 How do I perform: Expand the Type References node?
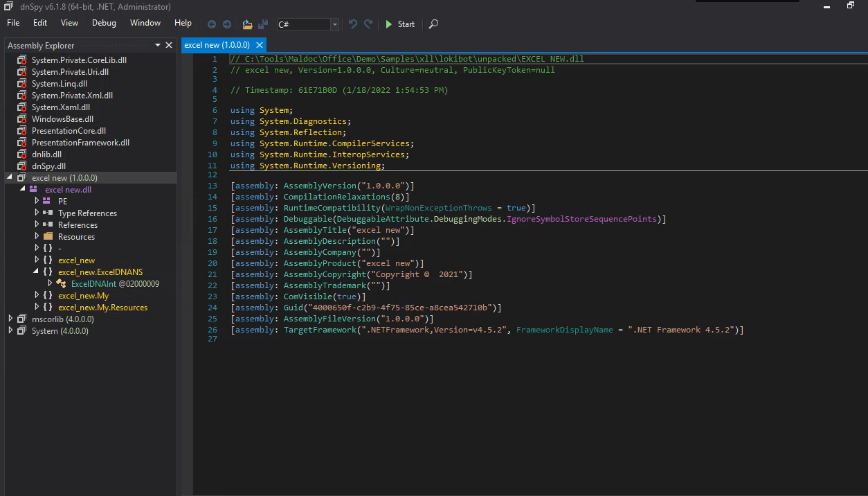coord(37,213)
